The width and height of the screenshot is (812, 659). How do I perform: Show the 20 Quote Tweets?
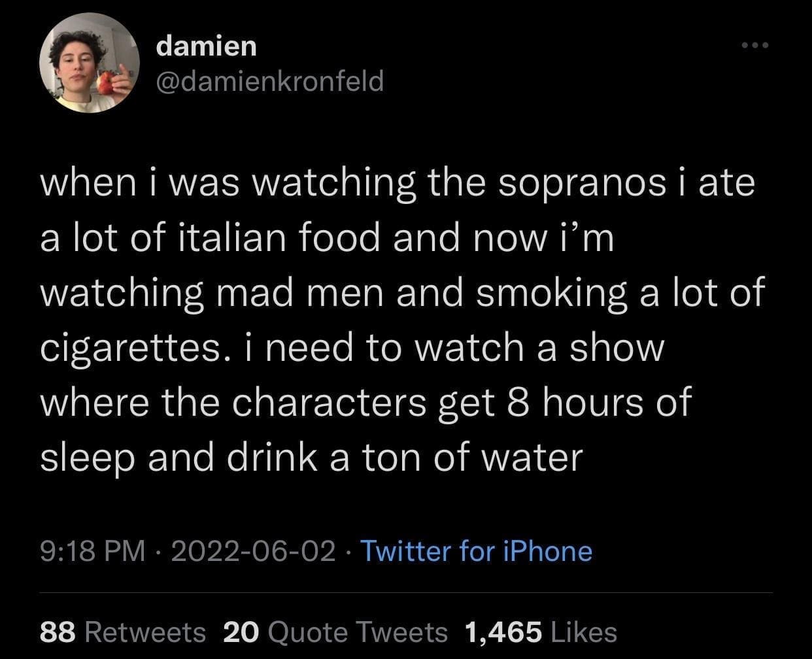(x=335, y=632)
